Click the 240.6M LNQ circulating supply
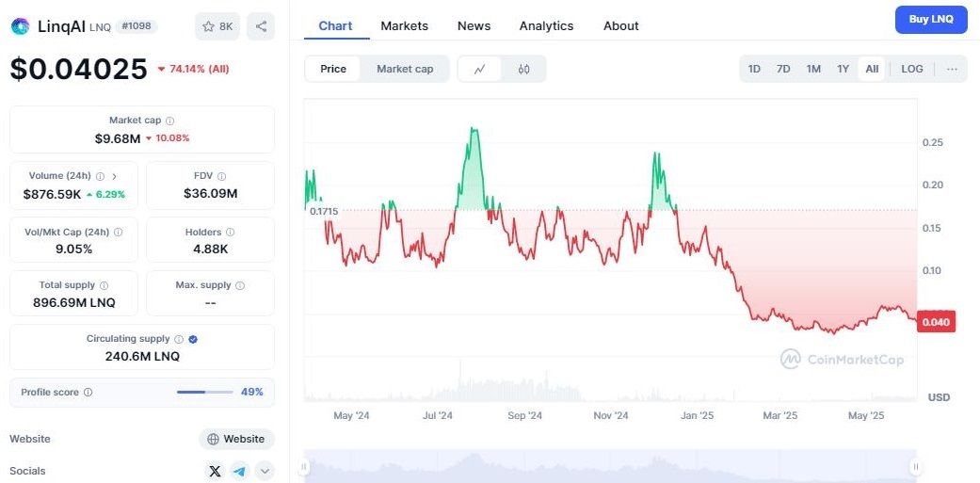980x483 pixels. [x=142, y=357]
